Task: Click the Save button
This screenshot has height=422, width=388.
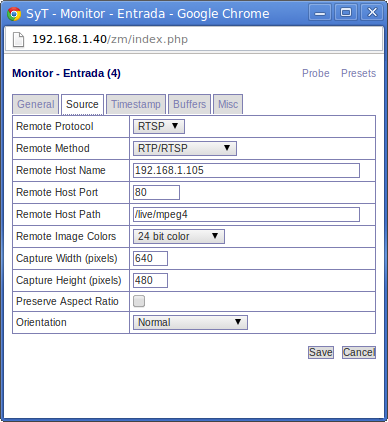Action: point(321,352)
